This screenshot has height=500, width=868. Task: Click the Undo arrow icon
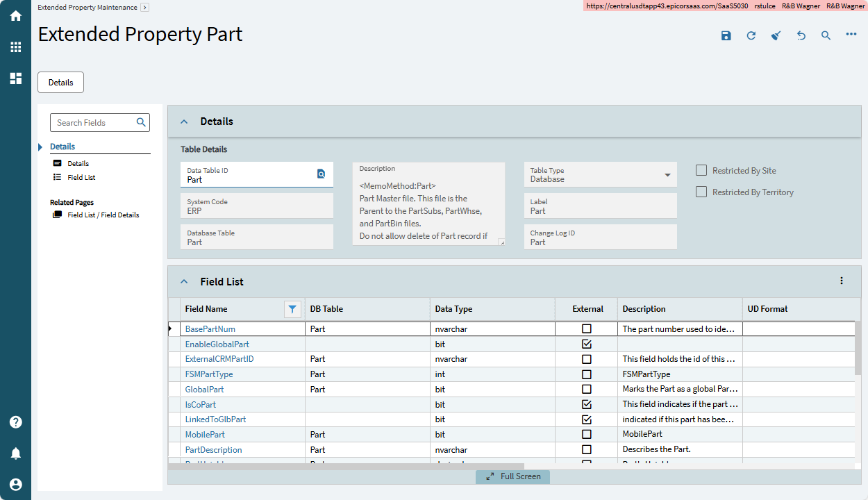click(801, 35)
